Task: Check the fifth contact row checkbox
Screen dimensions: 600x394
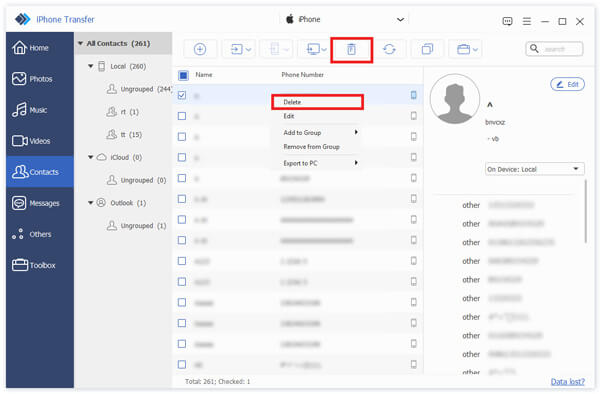Action: pos(182,178)
